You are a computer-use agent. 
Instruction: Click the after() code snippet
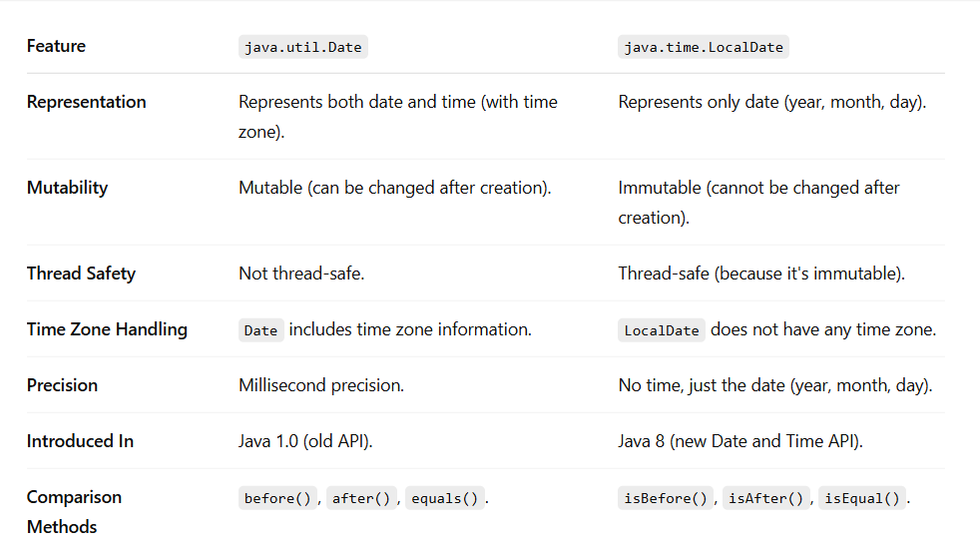point(360,498)
